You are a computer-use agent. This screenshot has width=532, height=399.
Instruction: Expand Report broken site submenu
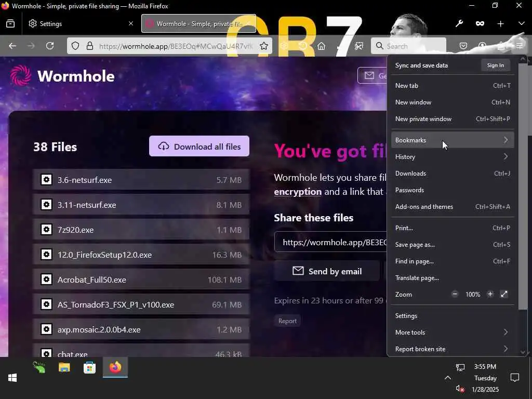(453, 349)
